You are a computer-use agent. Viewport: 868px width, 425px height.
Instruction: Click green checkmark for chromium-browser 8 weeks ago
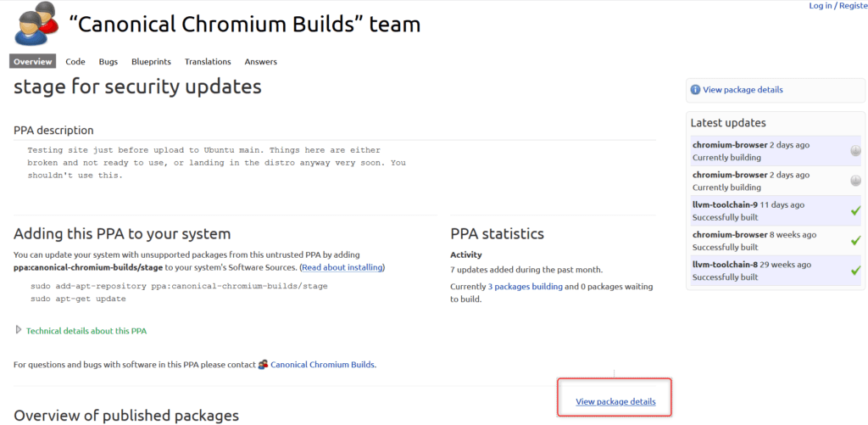pyautogui.click(x=855, y=241)
